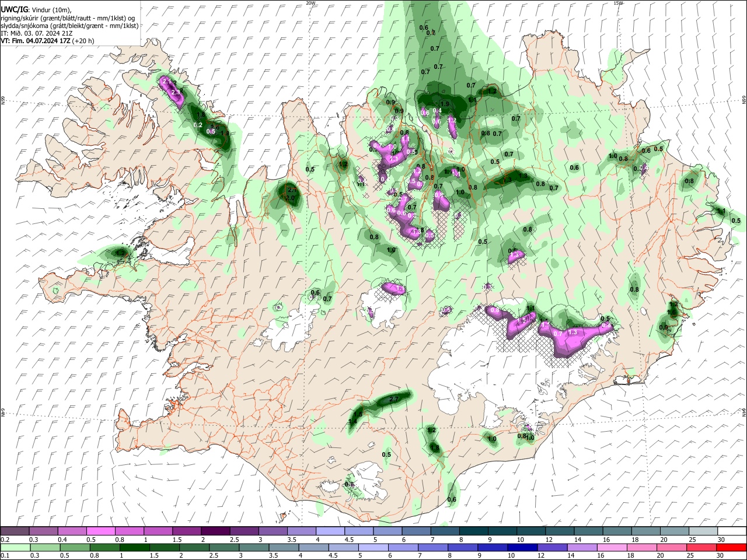Select white snow scale swatch above 30
The image size is (747, 560).
tap(732, 531)
